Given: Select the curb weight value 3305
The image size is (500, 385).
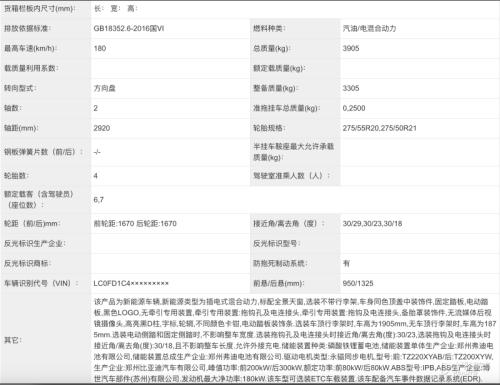Looking at the screenshot, I should 351,88.
